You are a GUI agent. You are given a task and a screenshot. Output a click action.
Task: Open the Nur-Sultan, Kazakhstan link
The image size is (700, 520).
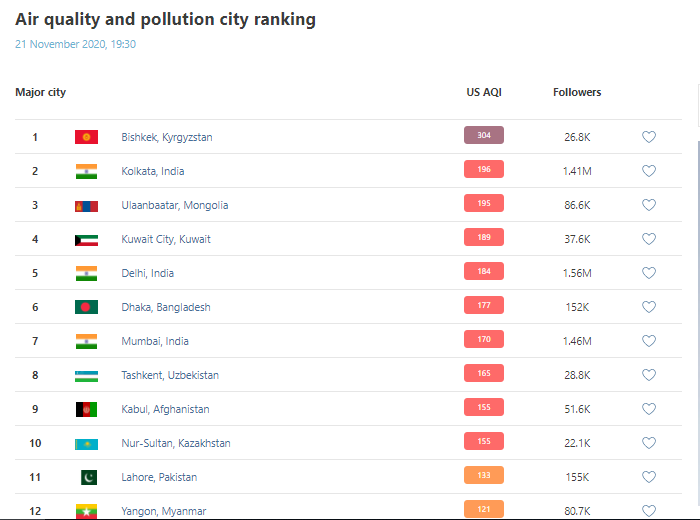tap(175, 443)
